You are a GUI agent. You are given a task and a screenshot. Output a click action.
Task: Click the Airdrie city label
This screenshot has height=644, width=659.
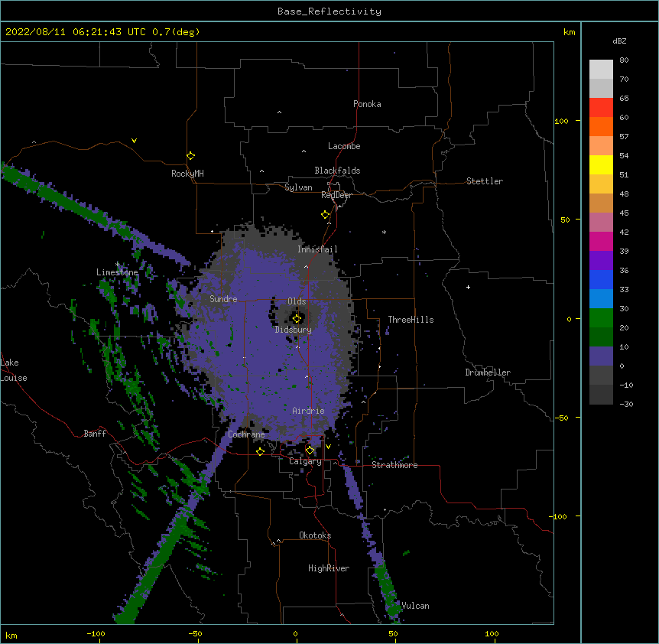308,411
